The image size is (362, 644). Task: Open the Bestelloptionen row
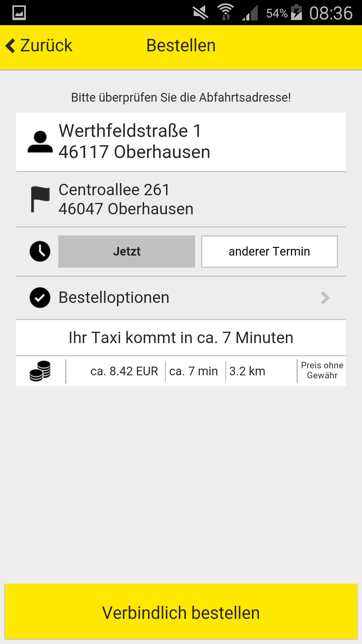click(x=181, y=298)
